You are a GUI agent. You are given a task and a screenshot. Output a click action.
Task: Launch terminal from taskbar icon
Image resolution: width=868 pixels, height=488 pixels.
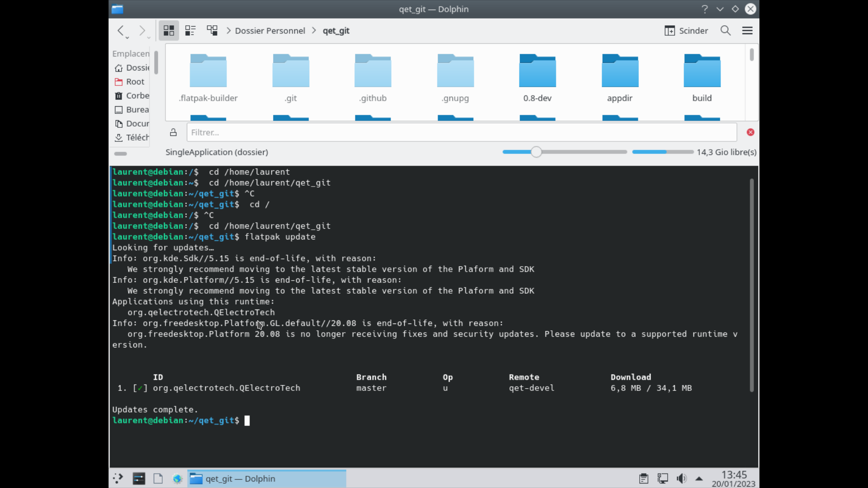tap(139, 479)
